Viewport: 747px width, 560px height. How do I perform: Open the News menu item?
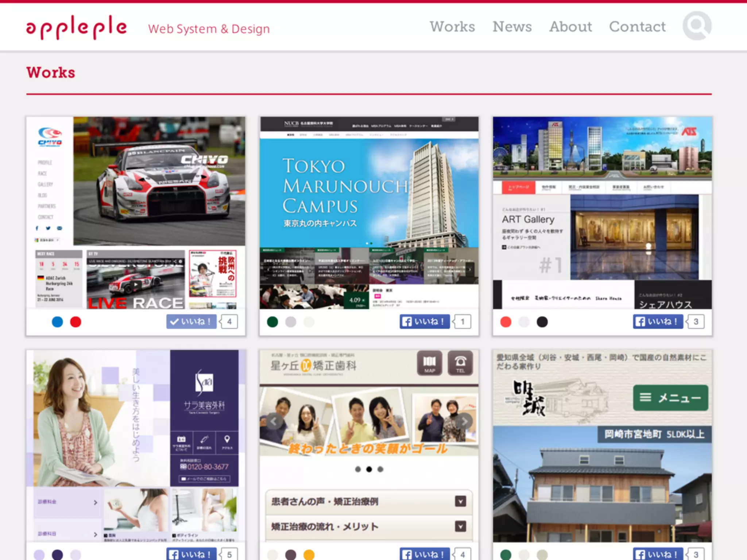click(x=512, y=27)
